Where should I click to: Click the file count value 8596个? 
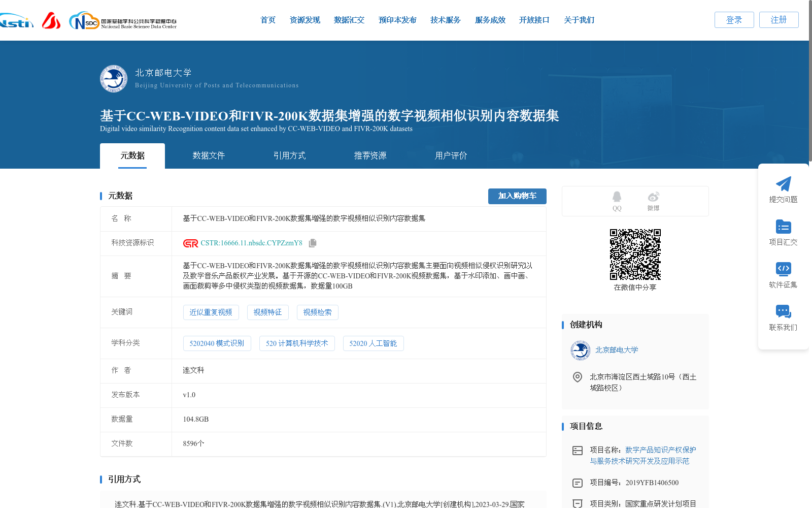(x=193, y=443)
